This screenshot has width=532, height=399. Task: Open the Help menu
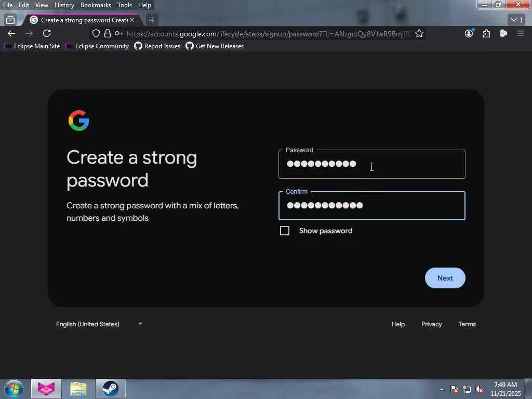tap(144, 5)
